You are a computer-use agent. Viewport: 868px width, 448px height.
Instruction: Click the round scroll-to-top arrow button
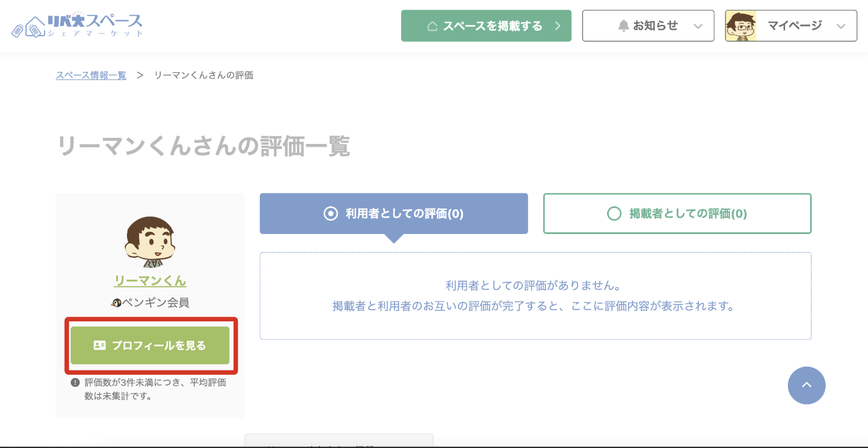[807, 385]
